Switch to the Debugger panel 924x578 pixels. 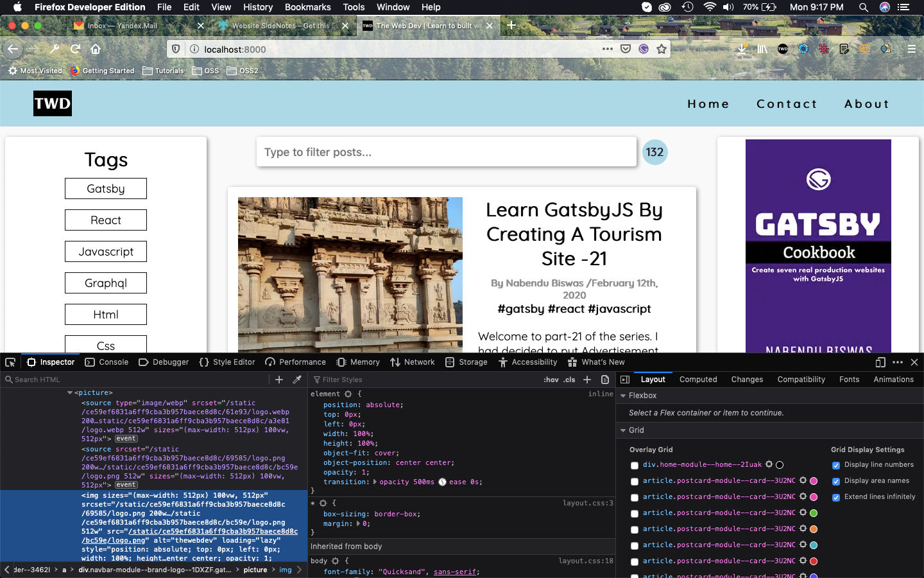164,362
